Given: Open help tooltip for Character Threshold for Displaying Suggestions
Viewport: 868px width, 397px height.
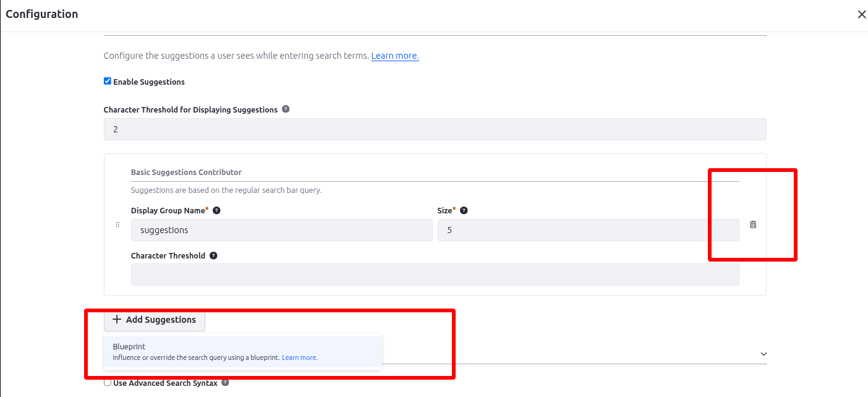Looking at the screenshot, I should pos(286,109).
